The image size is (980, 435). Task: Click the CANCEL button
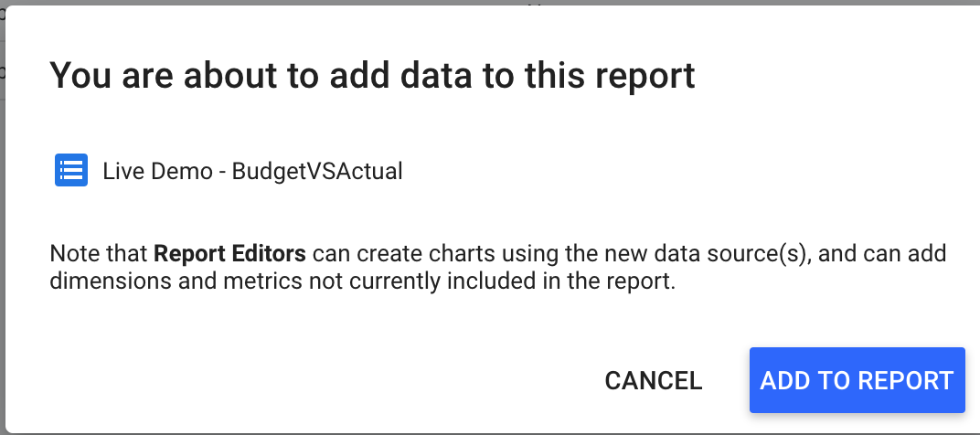[x=653, y=380]
